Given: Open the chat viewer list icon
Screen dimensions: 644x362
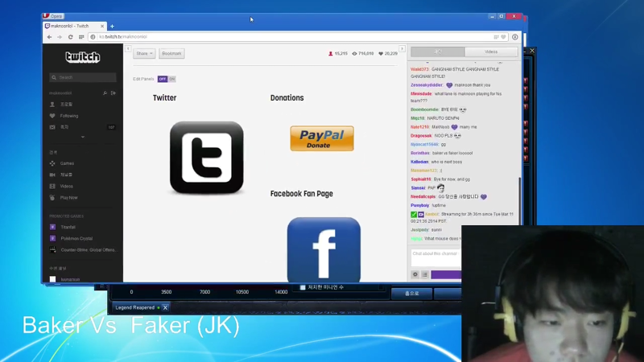Looking at the screenshot, I should tap(425, 274).
